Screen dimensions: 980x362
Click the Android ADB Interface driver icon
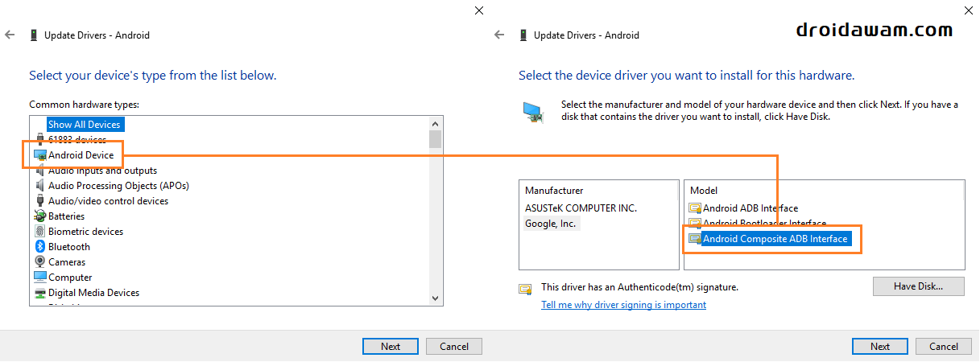(695, 208)
